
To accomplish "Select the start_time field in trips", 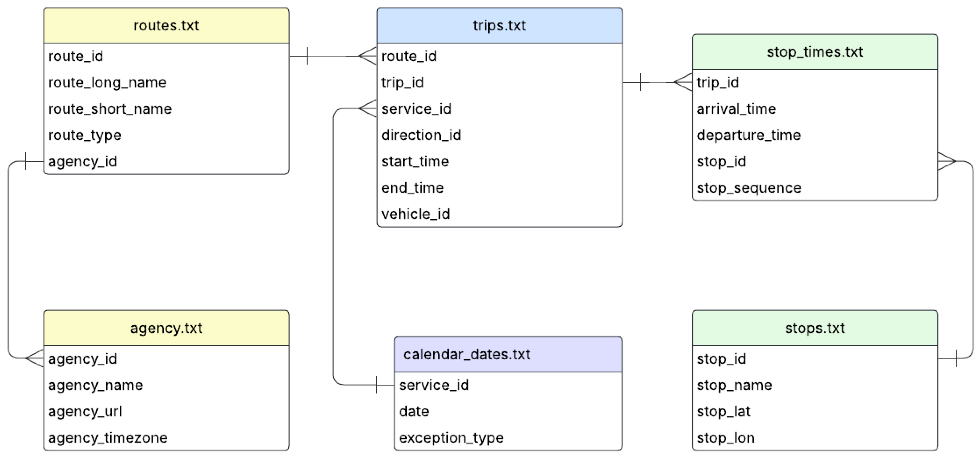I will [415, 161].
